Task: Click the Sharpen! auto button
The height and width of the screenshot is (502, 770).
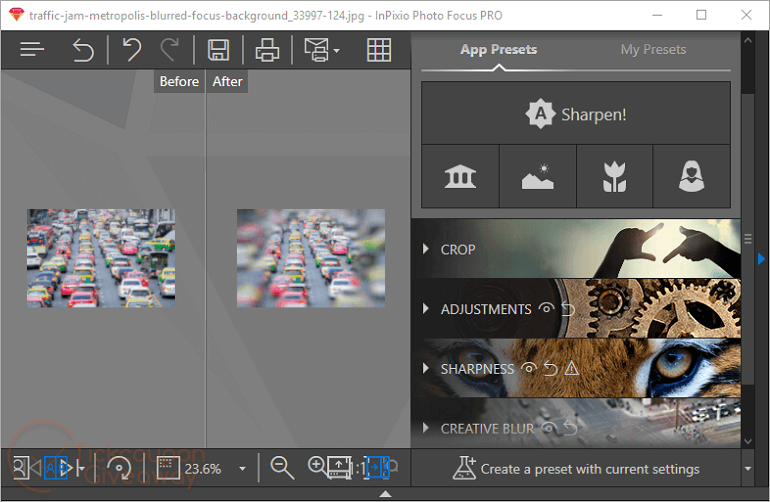Action: point(576,113)
